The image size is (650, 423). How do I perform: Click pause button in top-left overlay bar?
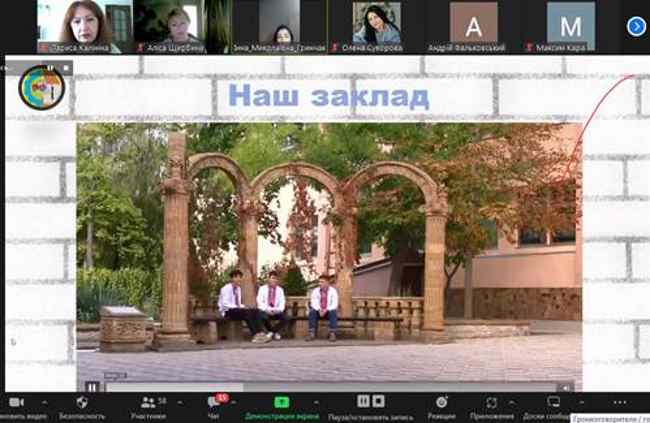(x=51, y=68)
